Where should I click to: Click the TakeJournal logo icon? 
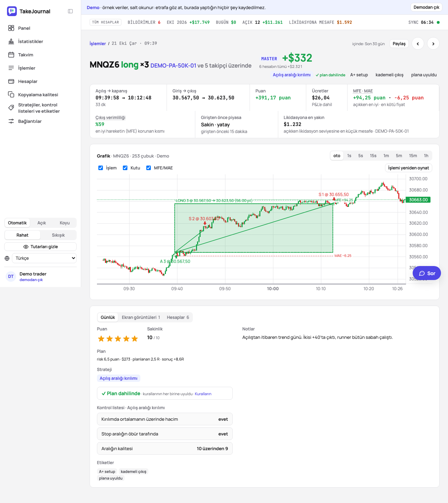[12, 11]
